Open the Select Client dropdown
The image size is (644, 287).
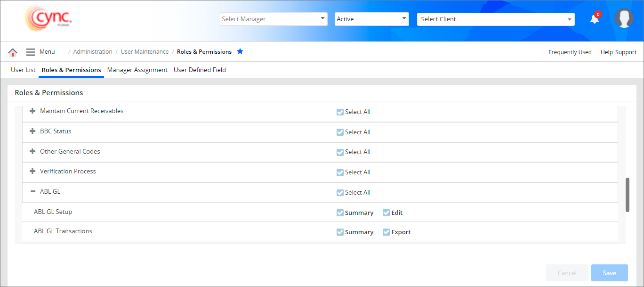pos(496,19)
